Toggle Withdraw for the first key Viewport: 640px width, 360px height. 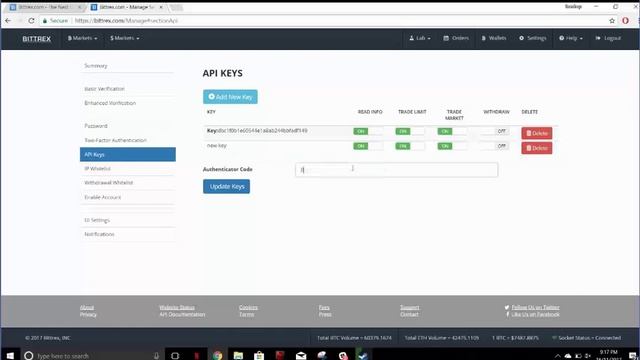pos(494,131)
